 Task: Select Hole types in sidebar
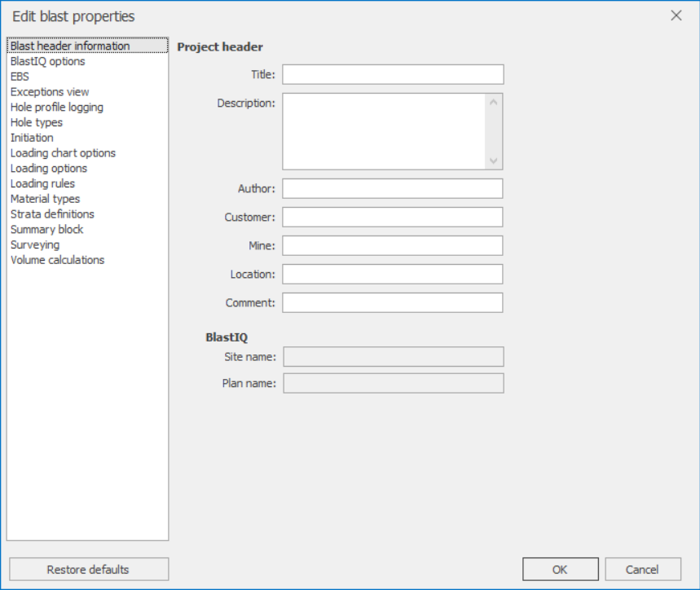click(x=36, y=122)
